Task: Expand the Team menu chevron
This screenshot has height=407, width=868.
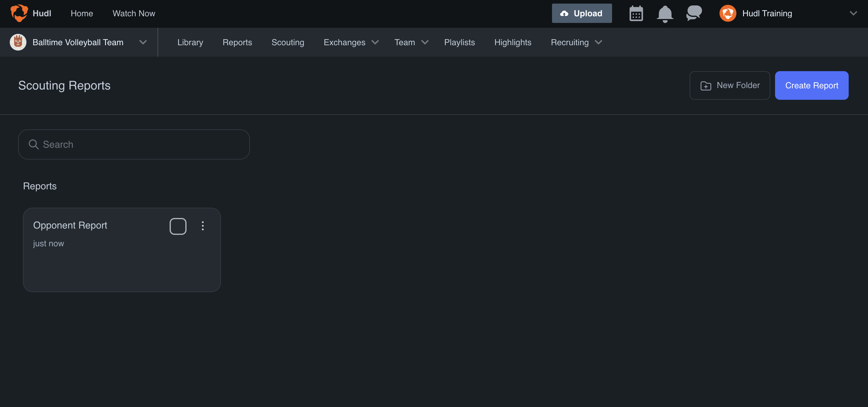Action: [425, 43]
